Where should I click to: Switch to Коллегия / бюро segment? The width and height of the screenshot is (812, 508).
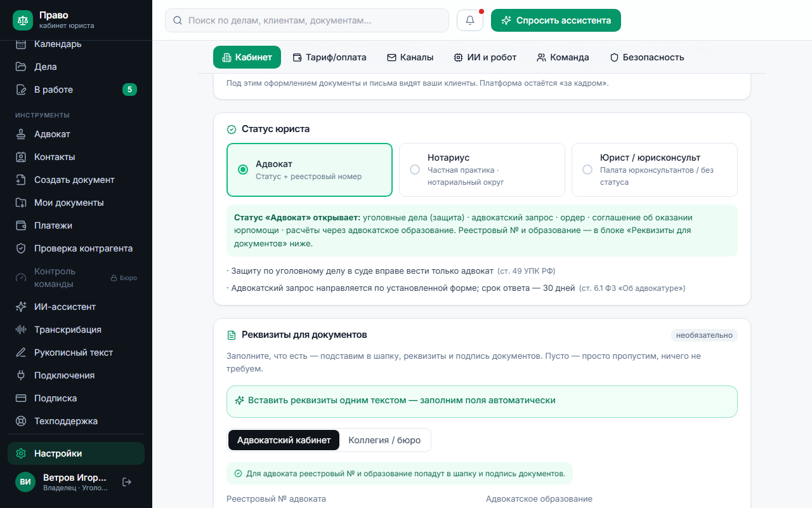tap(384, 440)
